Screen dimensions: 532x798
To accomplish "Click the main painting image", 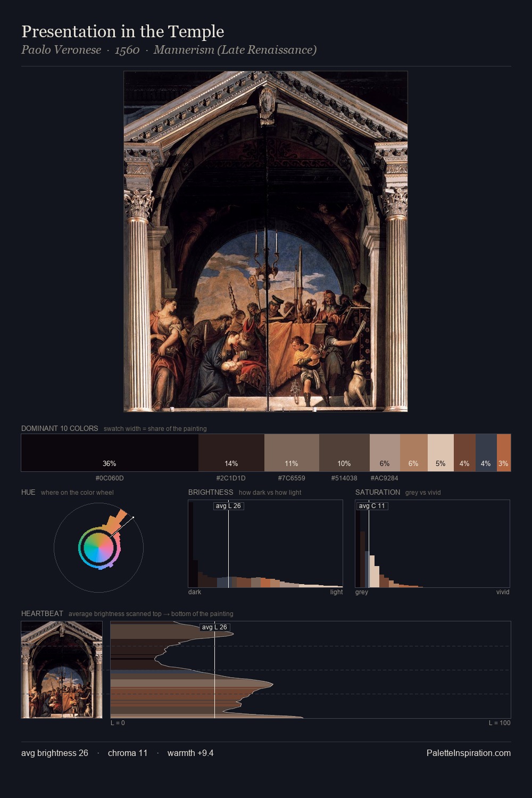I will click(265, 242).
